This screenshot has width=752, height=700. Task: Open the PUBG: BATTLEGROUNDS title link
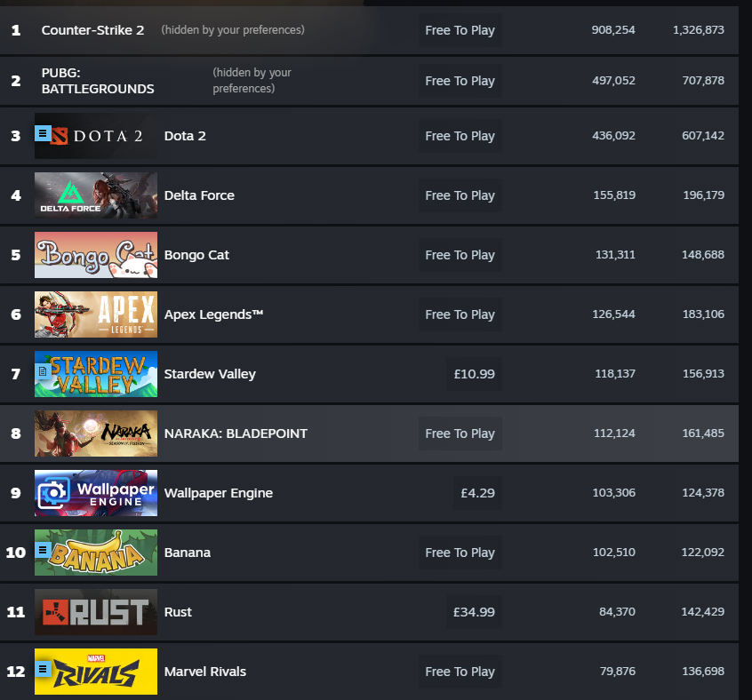click(x=98, y=81)
